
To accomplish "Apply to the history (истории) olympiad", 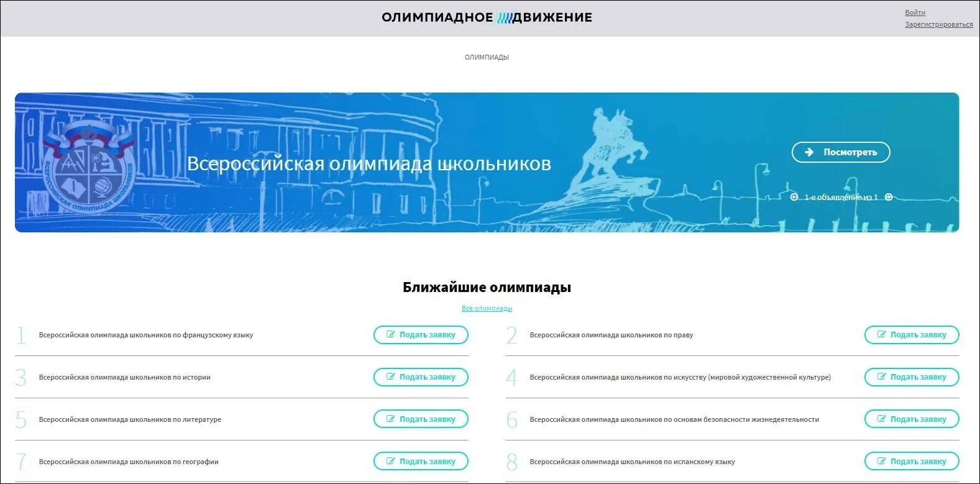I will pos(421,377).
